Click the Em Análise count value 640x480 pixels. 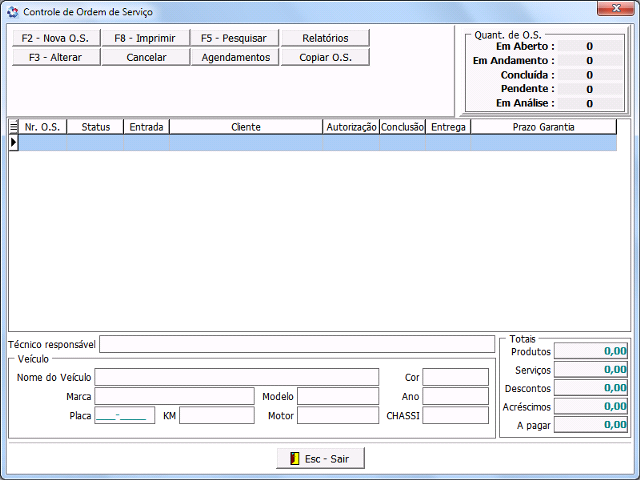[x=590, y=103]
